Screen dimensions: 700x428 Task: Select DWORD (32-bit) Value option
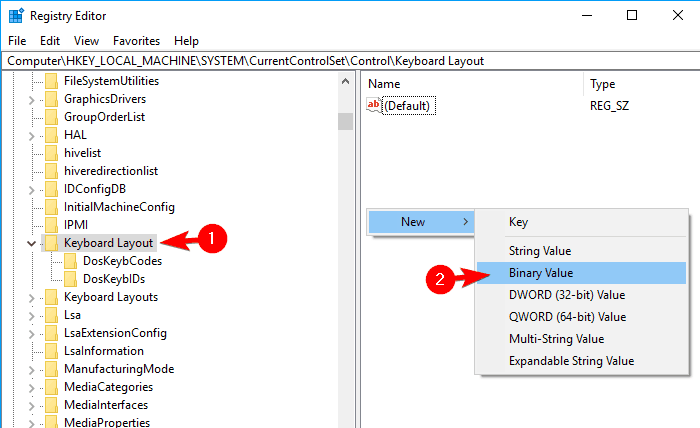pos(567,294)
